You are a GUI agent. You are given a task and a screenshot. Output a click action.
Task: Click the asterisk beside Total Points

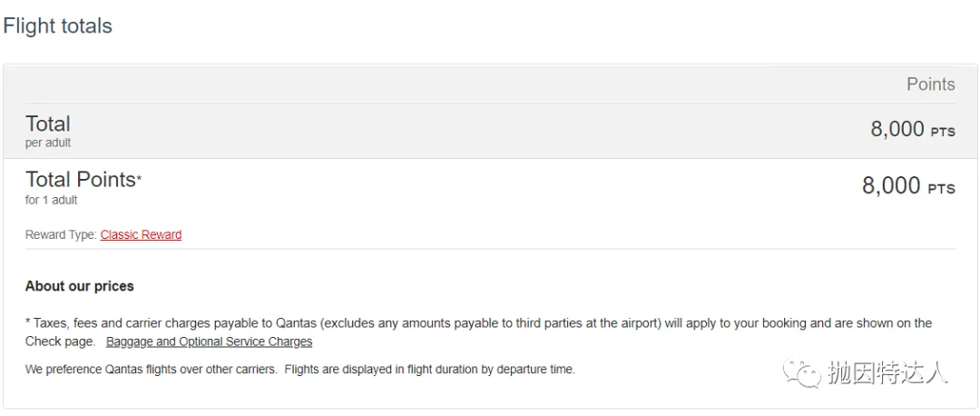point(140,179)
